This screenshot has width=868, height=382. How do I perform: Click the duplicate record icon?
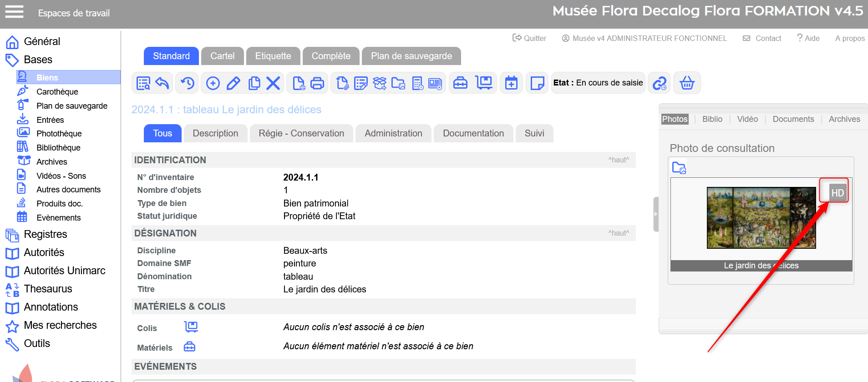[254, 83]
